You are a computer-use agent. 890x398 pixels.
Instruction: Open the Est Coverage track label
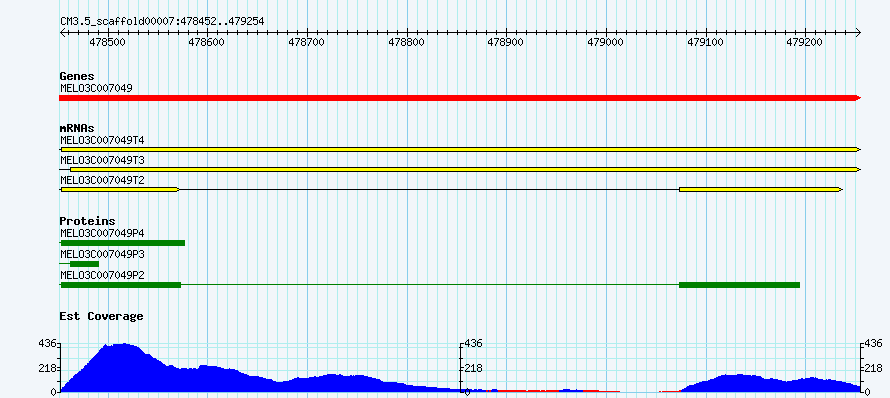point(101,316)
